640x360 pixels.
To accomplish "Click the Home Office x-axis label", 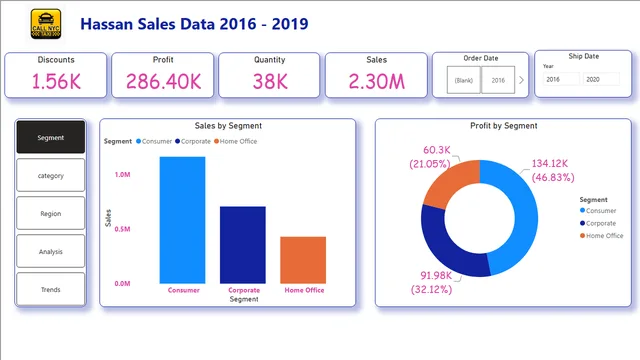I will 304,290.
